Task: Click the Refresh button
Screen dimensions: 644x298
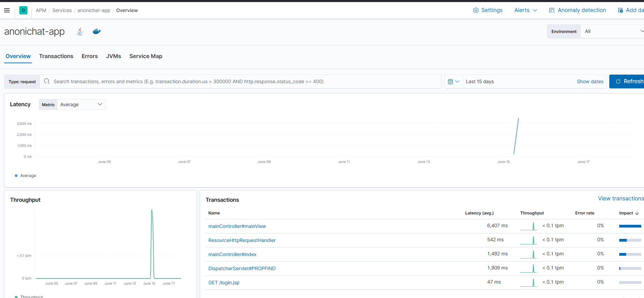Action: (x=627, y=81)
